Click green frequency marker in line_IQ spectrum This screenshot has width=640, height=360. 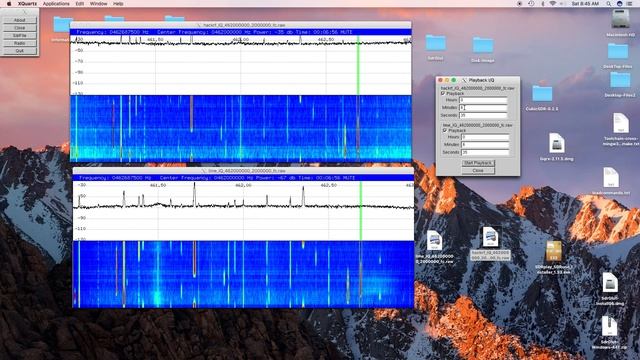click(361, 211)
